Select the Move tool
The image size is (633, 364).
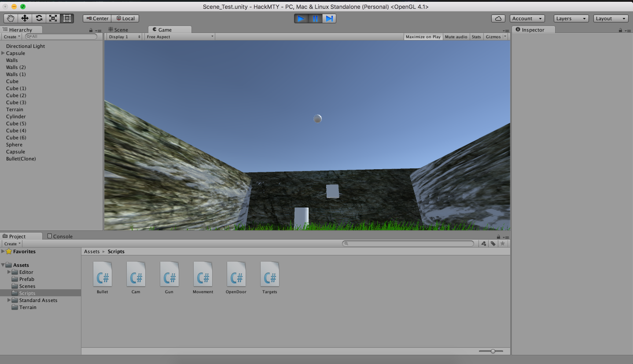click(x=25, y=18)
